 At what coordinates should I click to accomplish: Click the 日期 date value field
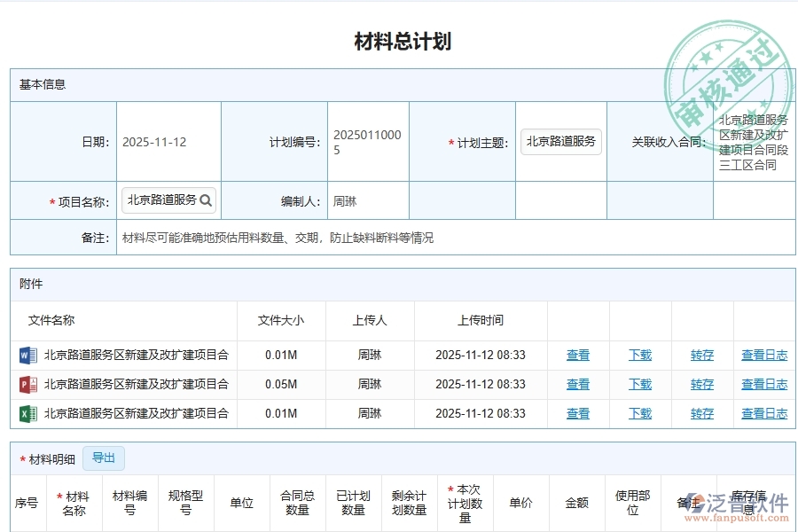[168, 141]
